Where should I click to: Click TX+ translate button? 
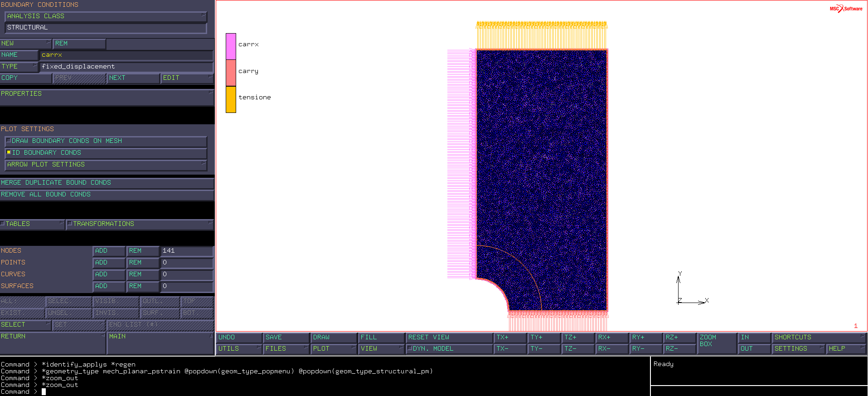point(511,337)
